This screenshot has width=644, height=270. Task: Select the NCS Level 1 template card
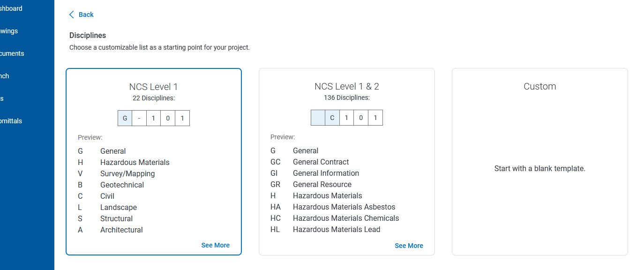coord(154,162)
